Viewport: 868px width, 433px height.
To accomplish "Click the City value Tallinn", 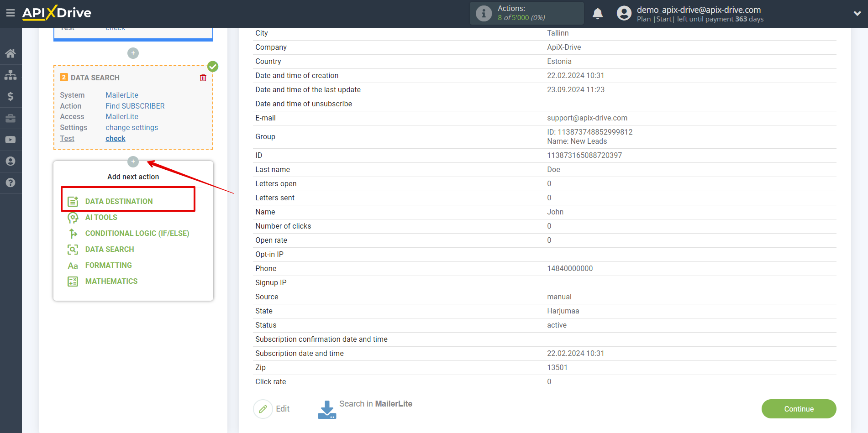I will [558, 33].
